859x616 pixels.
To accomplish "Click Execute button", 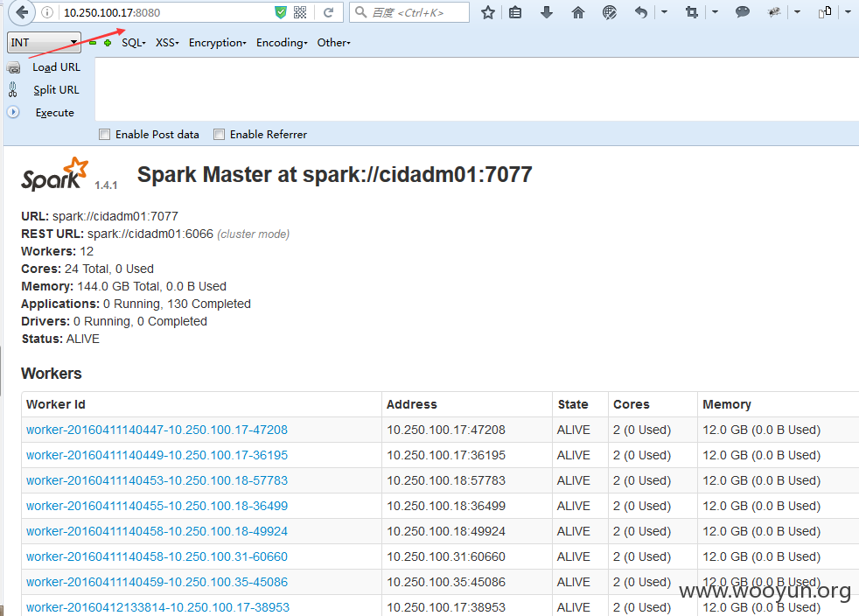I will (x=55, y=113).
